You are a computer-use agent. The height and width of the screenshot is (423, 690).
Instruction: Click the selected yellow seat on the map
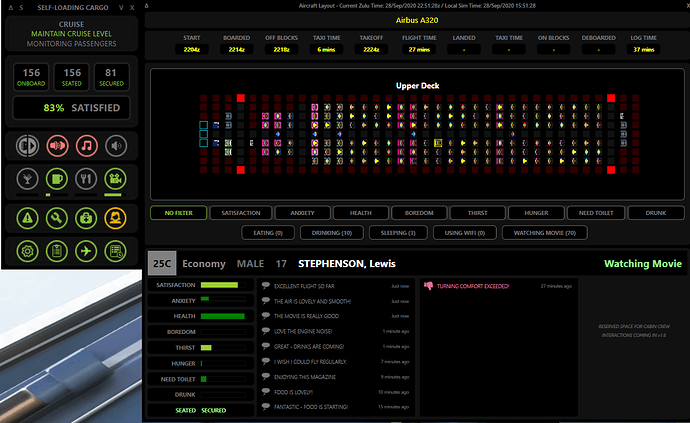pyautogui.click(x=438, y=143)
